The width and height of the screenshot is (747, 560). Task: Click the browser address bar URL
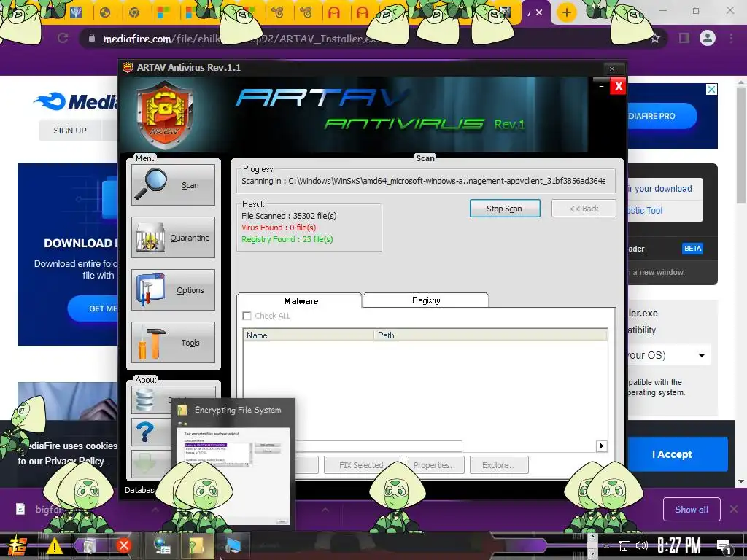tap(243, 39)
